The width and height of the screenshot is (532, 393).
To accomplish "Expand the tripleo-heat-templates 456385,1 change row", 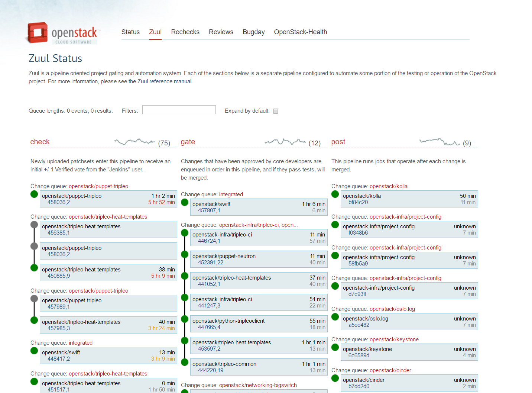I will pos(108,229).
